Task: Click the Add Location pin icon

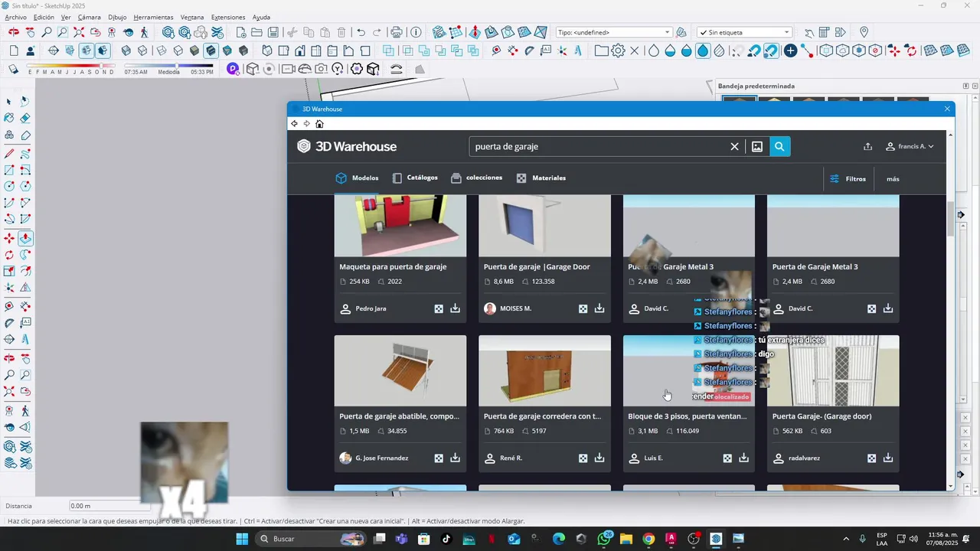Action: [x=864, y=32]
